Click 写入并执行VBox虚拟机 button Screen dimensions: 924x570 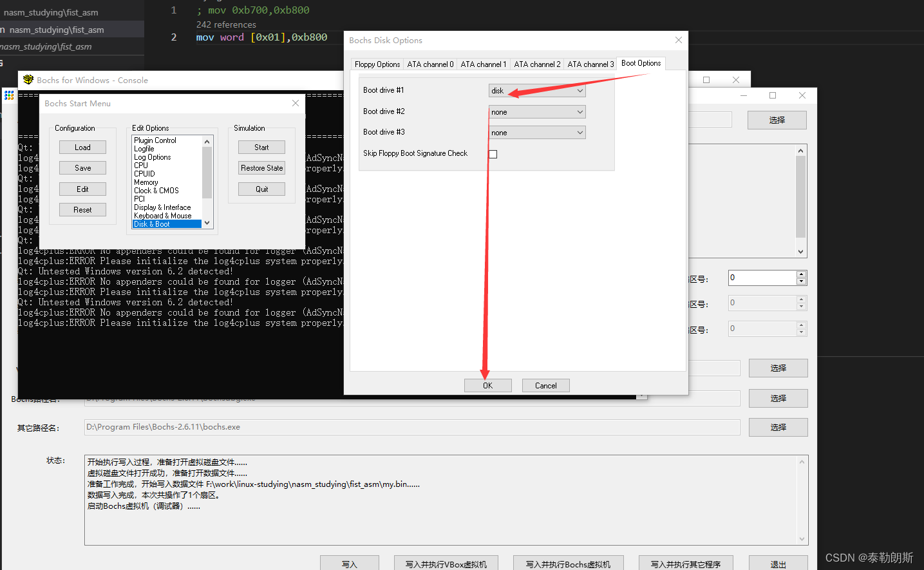tap(446, 564)
